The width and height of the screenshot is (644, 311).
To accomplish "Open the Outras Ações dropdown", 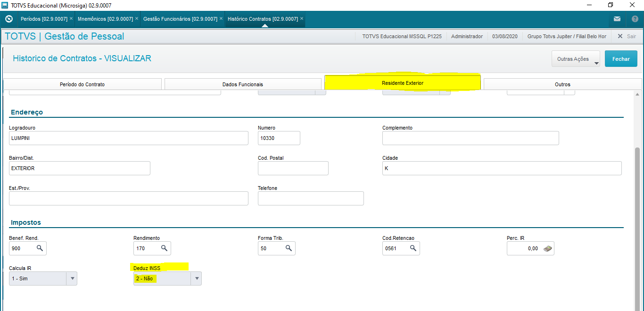I will pyautogui.click(x=576, y=59).
